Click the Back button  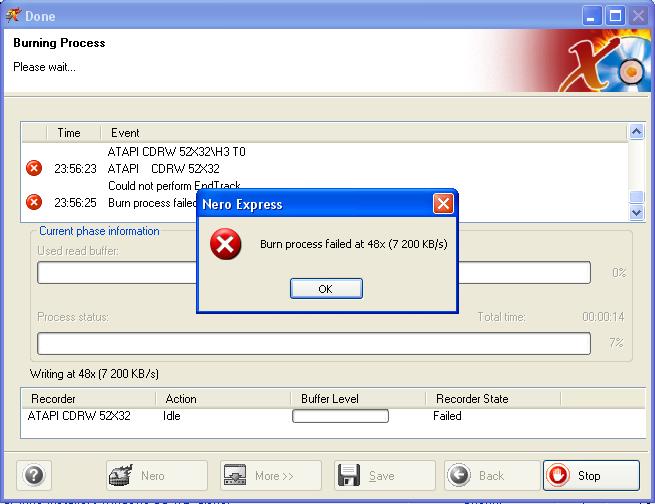pyautogui.click(x=492, y=475)
